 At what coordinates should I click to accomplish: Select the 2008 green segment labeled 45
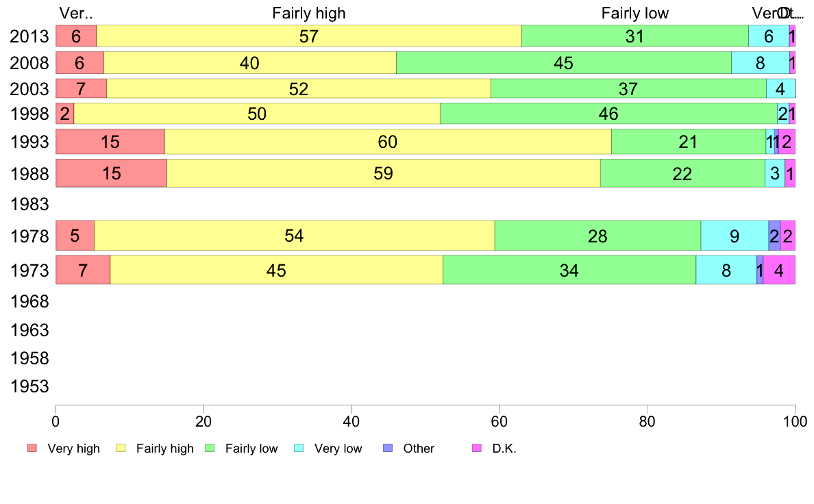click(x=563, y=63)
